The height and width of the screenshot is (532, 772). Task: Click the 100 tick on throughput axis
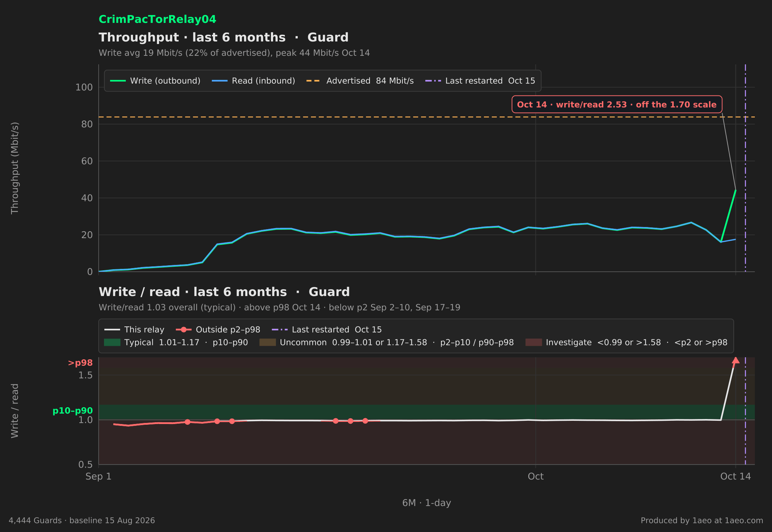point(84,87)
